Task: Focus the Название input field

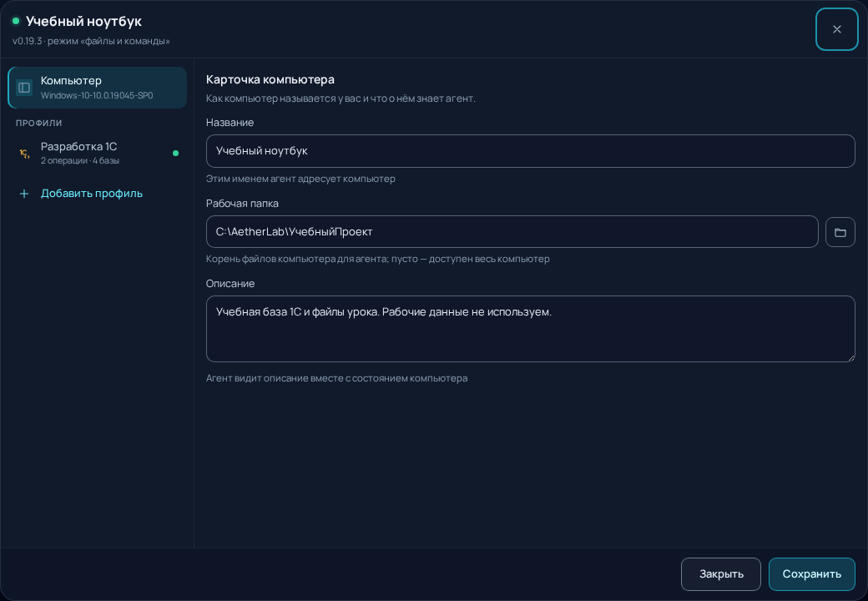Action: [x=530, y=151]
